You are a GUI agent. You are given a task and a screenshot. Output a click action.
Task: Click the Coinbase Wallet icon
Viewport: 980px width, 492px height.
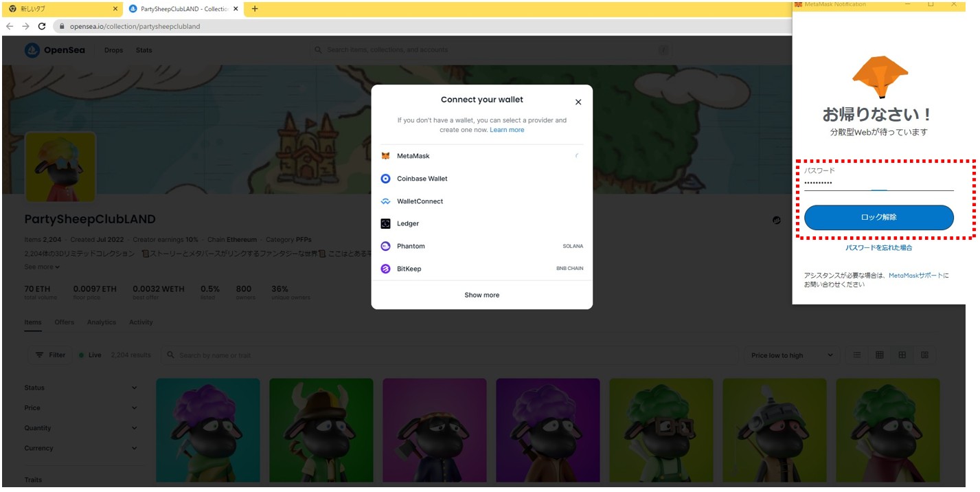coord(386,179)
